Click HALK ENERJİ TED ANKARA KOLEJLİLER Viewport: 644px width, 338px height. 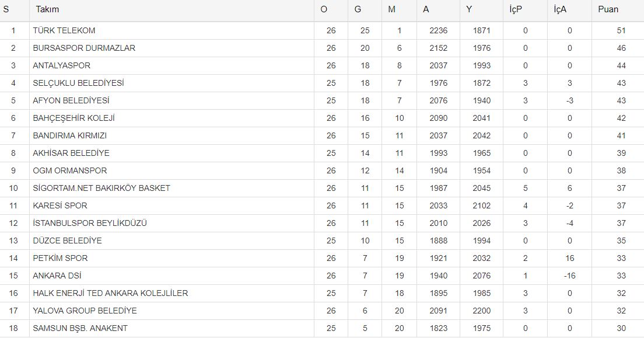pos(110,293)
